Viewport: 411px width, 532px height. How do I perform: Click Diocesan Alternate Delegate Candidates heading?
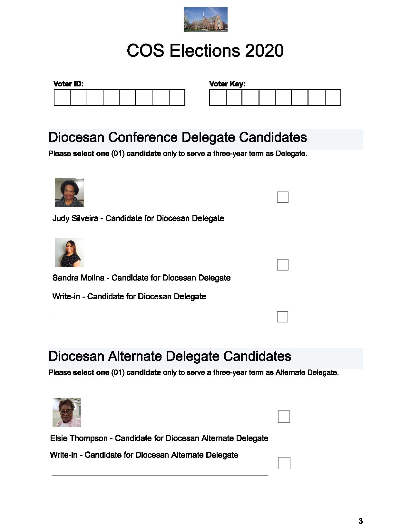(170, 356)
